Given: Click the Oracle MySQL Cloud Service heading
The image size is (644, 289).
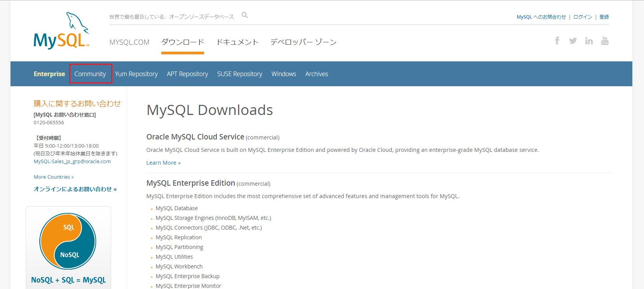Looking at the screenshot, I should pyautogui.click(x=195, y=137).
